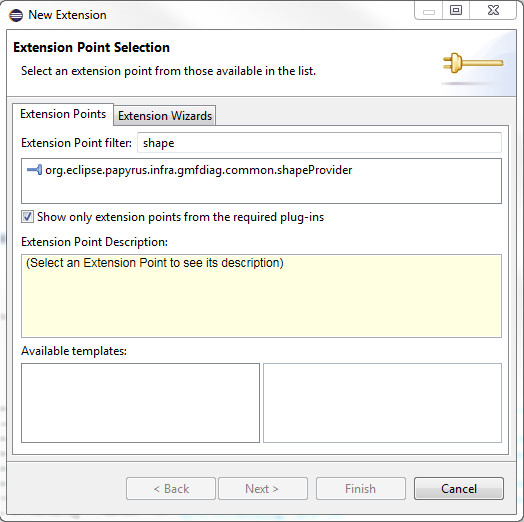Click the yellow Extension Point Description area

pos(261,296)
